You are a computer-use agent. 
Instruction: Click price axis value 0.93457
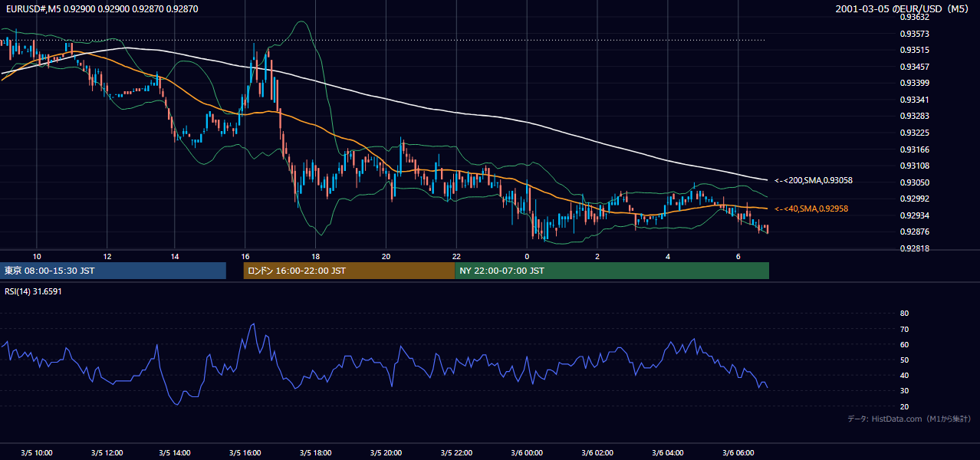914,67
